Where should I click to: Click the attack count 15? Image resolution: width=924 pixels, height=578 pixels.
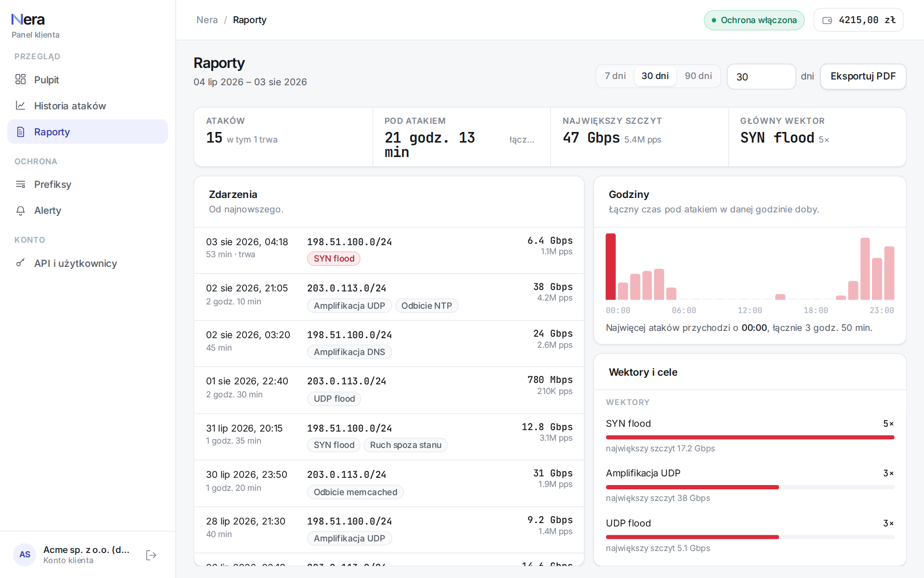pos(214,138)
